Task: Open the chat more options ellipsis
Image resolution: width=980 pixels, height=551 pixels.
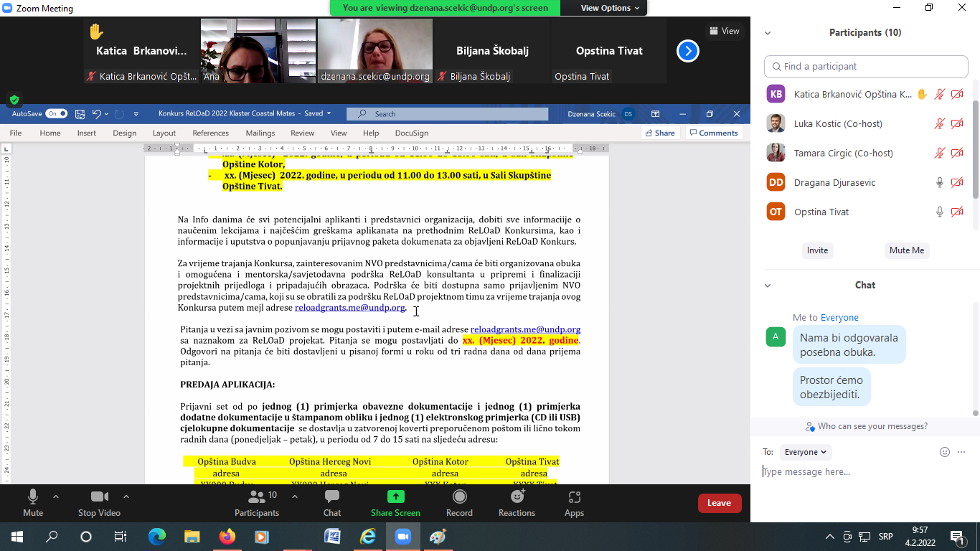Action: 961,452
